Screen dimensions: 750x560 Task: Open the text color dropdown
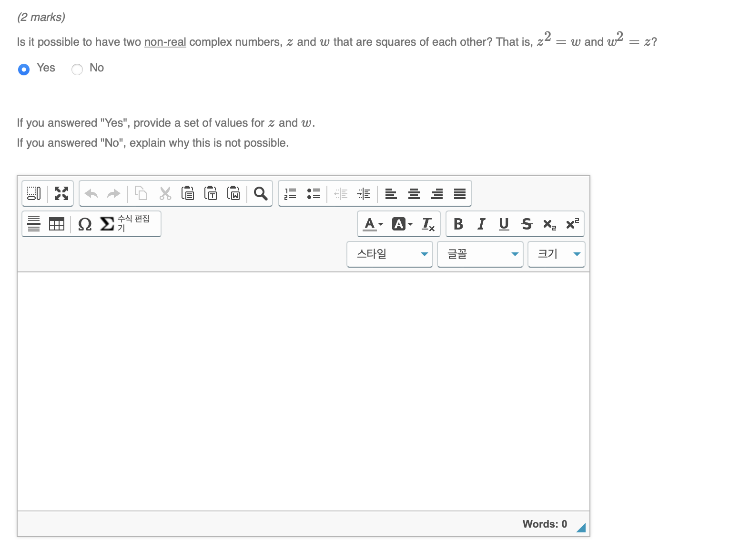pos(373,224)
